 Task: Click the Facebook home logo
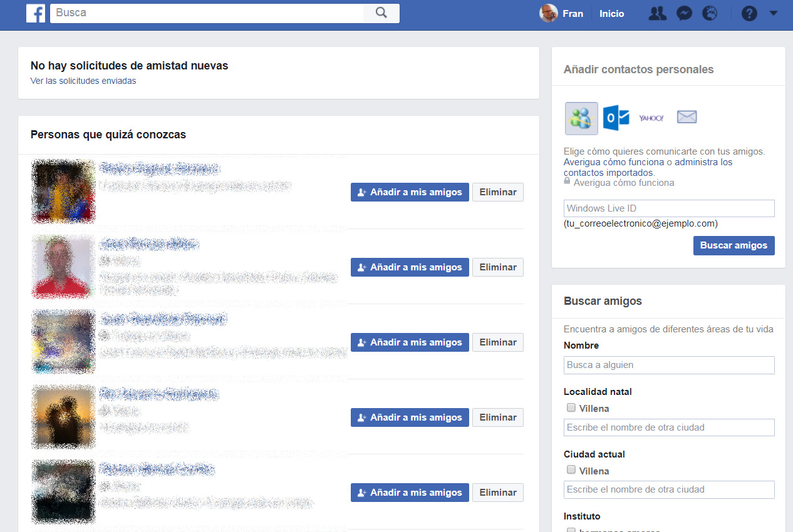[35, 13]
